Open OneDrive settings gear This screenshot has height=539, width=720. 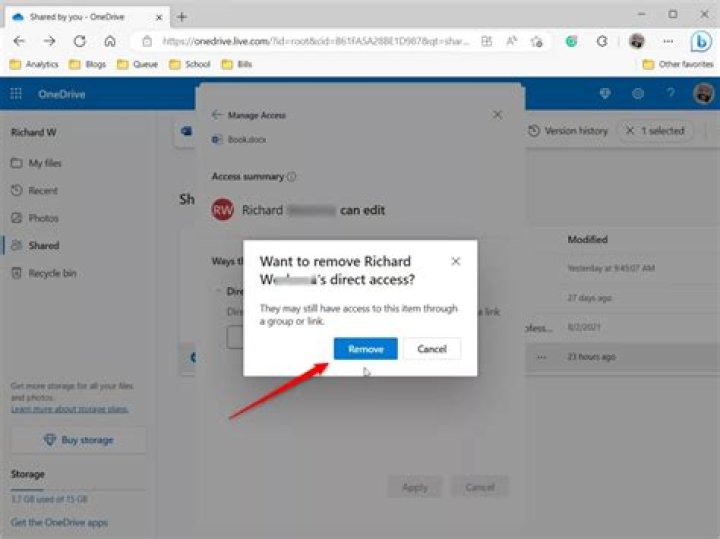coord(638,94)
